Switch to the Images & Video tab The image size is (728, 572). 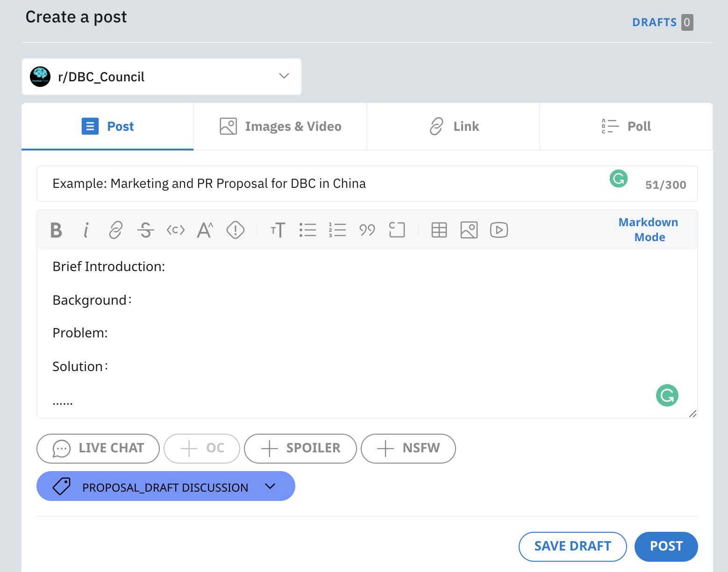(x=280, y=126)
